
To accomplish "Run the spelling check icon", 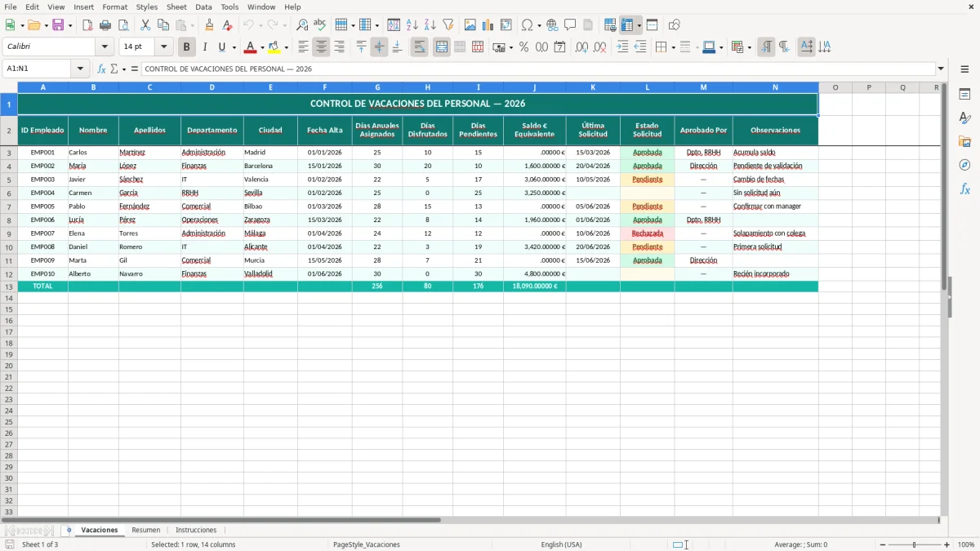I will coord(320,25).
